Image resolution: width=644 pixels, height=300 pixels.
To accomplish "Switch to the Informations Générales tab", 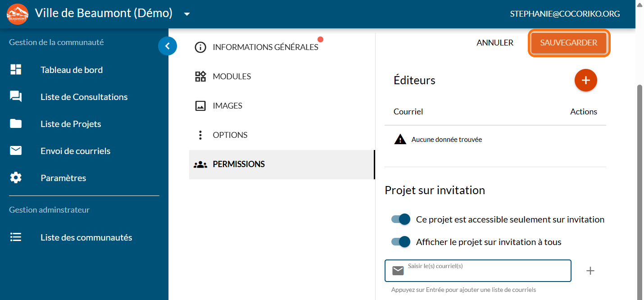I will pyautogui.click(x=265, y=47).
